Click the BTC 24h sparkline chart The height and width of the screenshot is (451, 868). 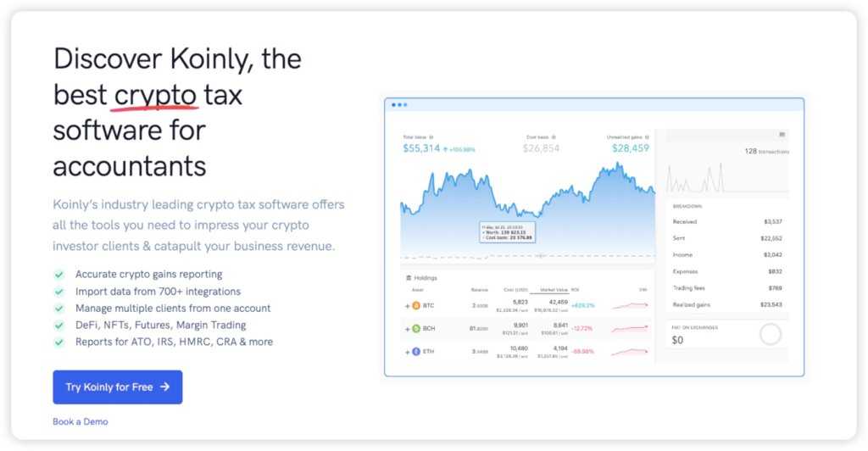click(630, 305)
